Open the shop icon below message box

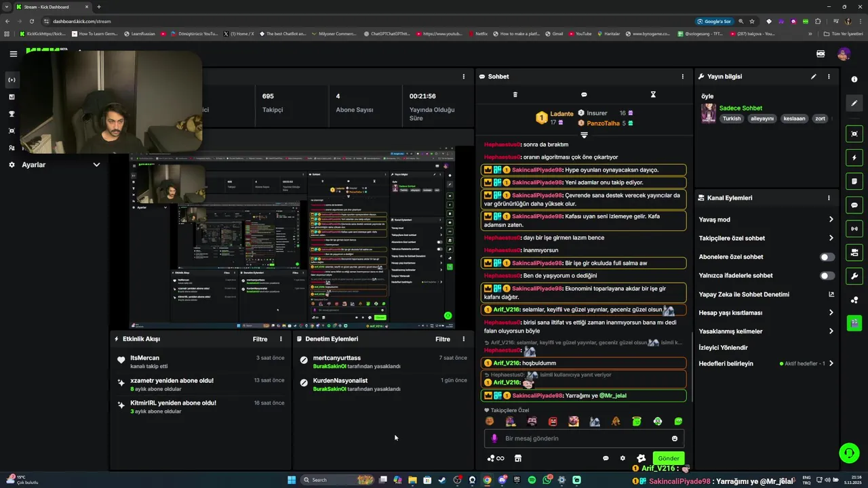pyautogui.click(x=518, y=458)
